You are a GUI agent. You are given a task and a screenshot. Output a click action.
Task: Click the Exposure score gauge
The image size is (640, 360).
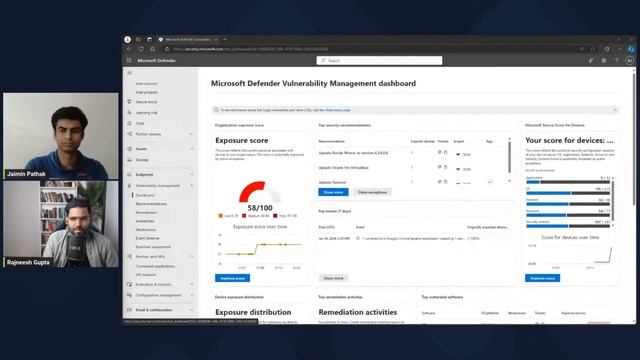[x=260, y=192]
